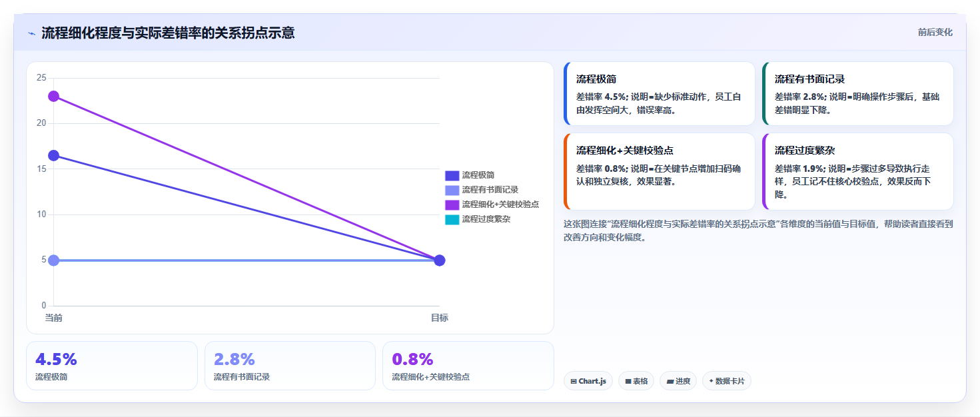Toggle the 流程有书面记录 legend entry
This screenshot has width=980, height=417.
(482, 190)
